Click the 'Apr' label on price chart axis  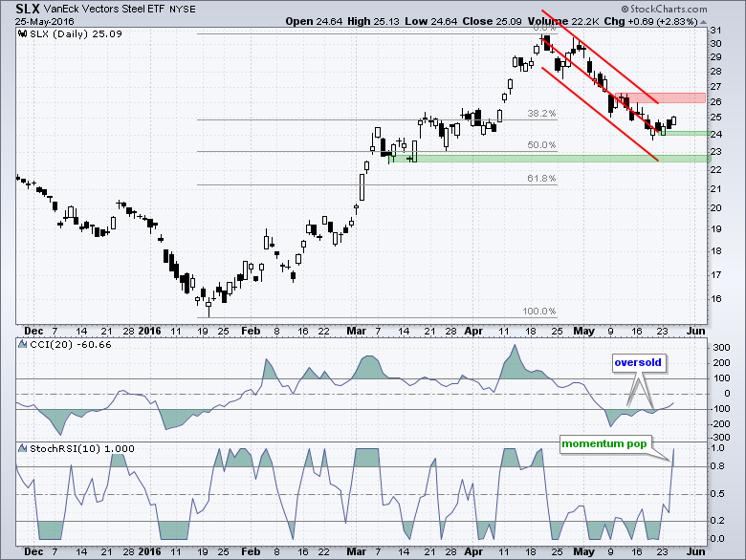point(473,331)
